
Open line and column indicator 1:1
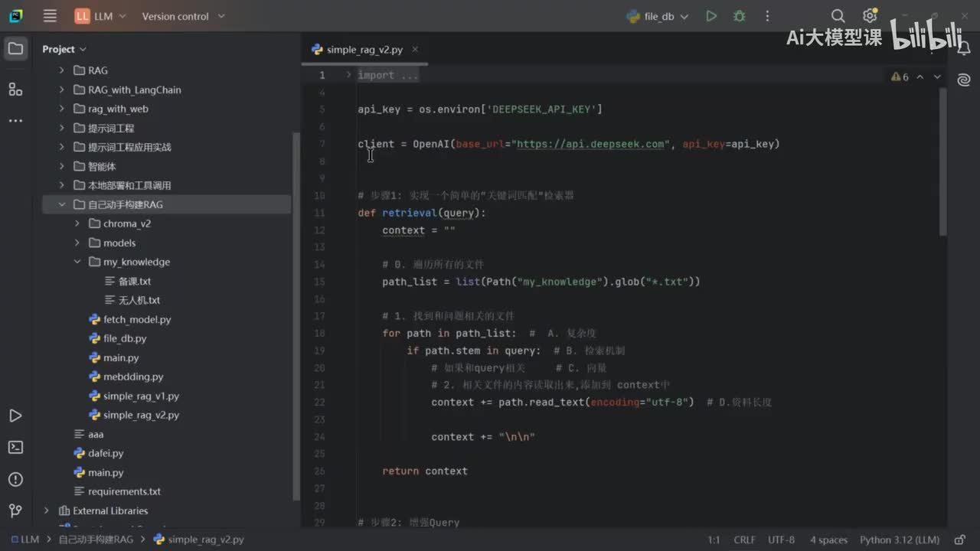tap(714, 540)
